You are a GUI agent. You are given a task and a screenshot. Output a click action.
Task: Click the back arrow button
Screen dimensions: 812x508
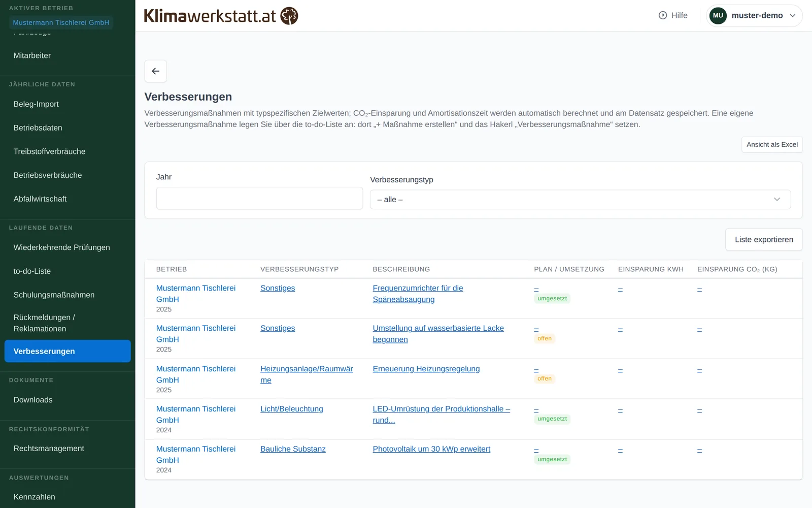point(155,71)
